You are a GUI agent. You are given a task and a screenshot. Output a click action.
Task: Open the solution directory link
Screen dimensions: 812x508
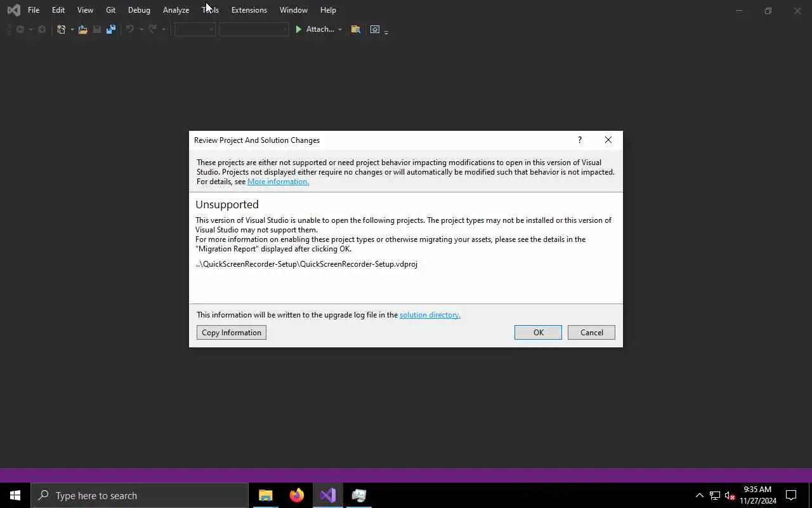[430, 315]
